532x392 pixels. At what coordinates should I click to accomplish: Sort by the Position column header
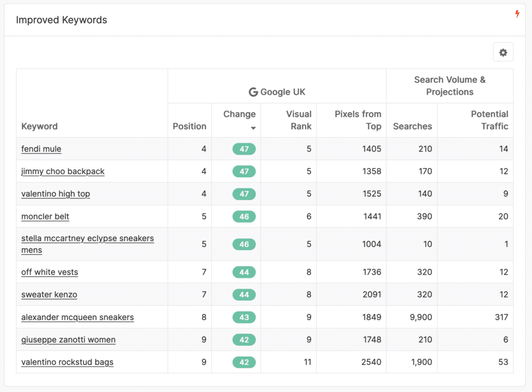click(189, 126)
